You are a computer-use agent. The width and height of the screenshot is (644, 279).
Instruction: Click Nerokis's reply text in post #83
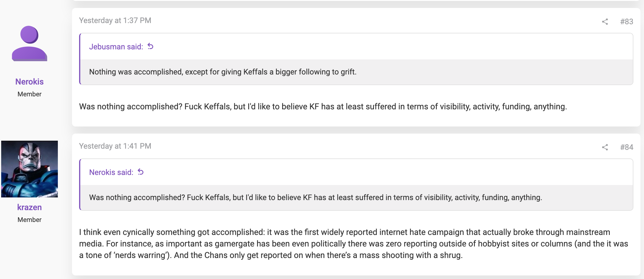point(323,107)
